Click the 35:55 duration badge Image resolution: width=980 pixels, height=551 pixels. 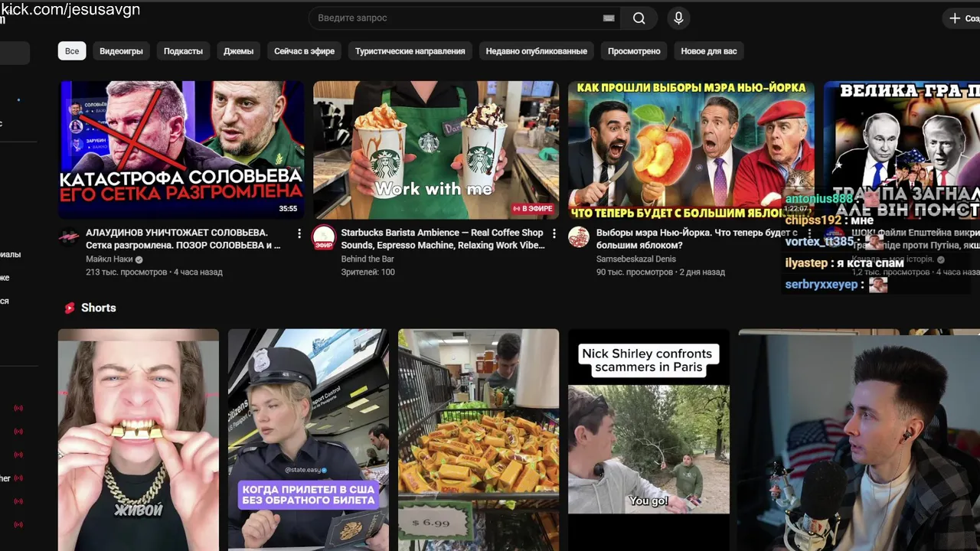(288, 208)
